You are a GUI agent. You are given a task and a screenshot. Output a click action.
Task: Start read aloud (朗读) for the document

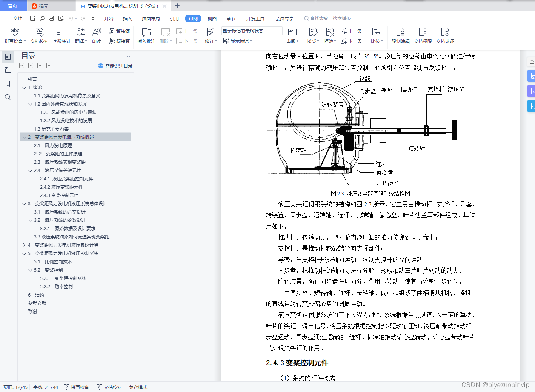[96, 35]
